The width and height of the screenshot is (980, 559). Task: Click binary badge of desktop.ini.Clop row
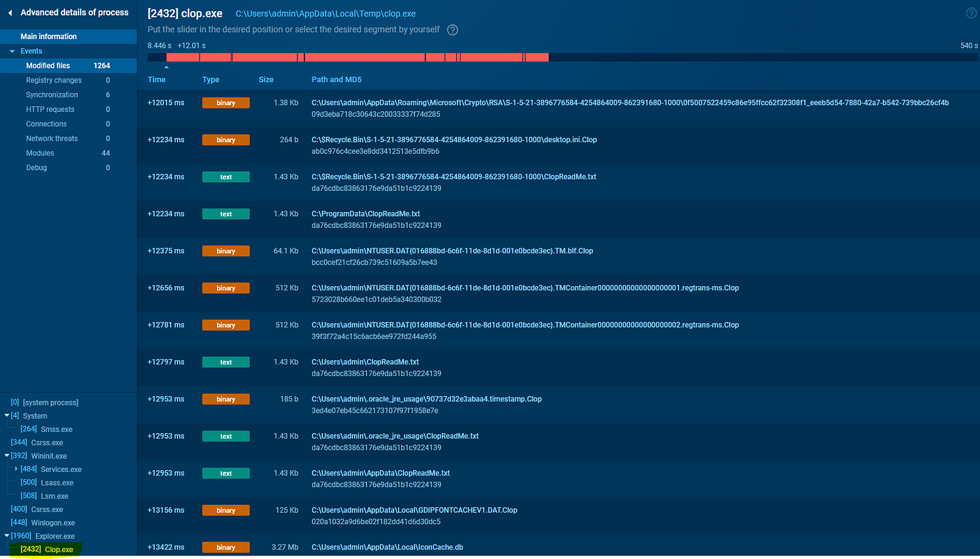tap(226, 140)
